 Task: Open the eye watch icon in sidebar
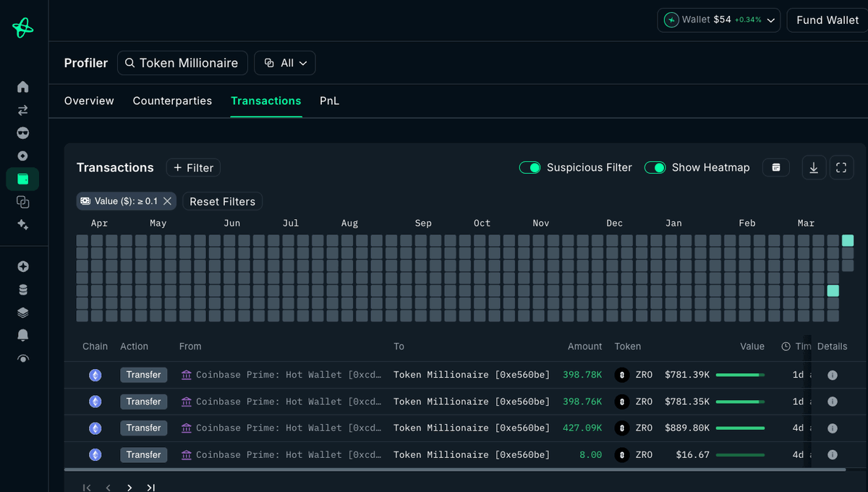coord(22,358)
